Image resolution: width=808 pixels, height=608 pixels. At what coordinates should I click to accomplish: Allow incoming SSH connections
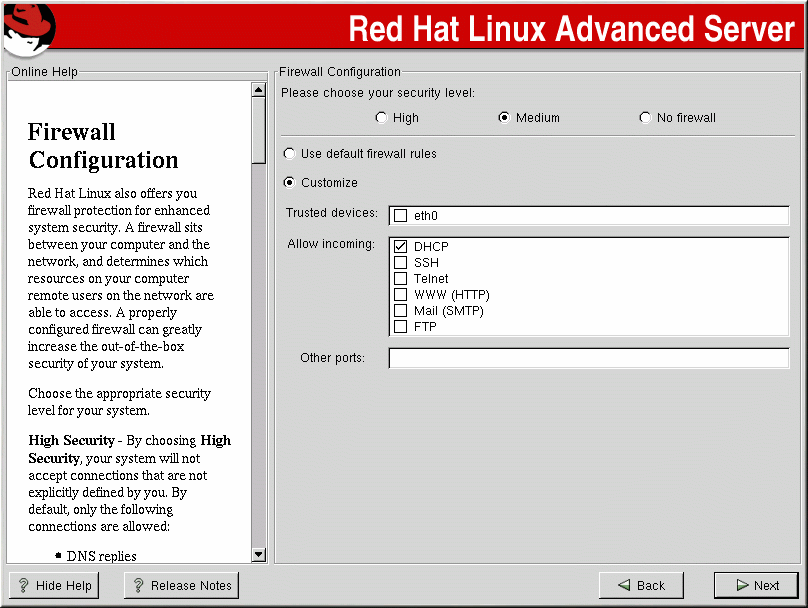(x=400, y=262)
